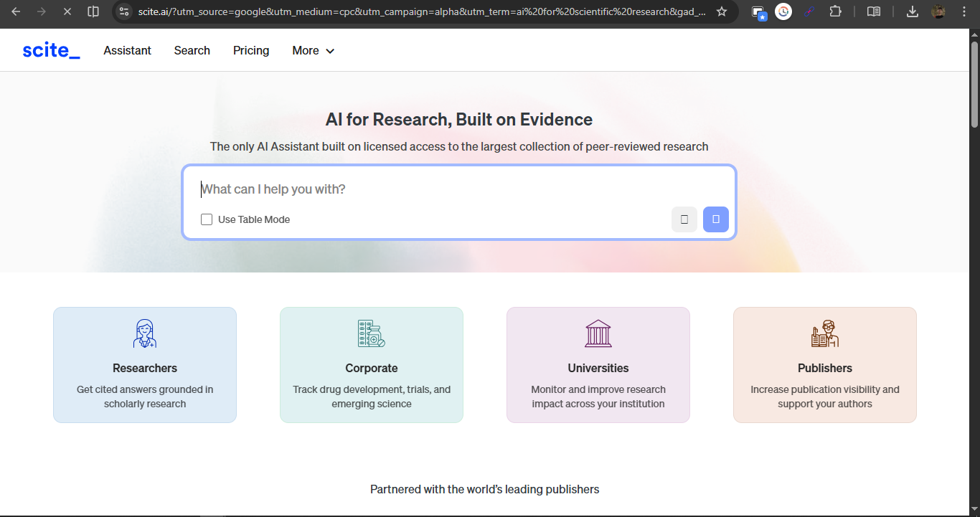
Task: View the Pricing page
Action: pos(250,50)
